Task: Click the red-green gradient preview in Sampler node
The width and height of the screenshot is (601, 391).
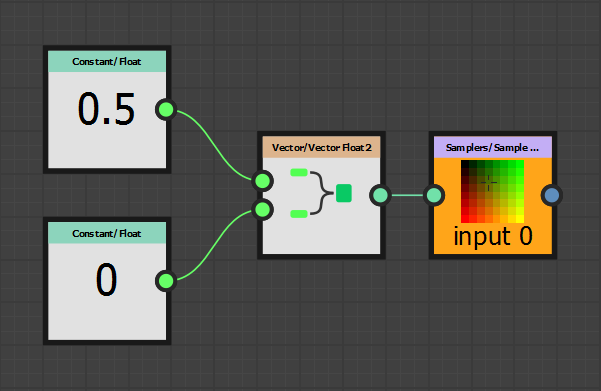Action: [x=493, y=191]
